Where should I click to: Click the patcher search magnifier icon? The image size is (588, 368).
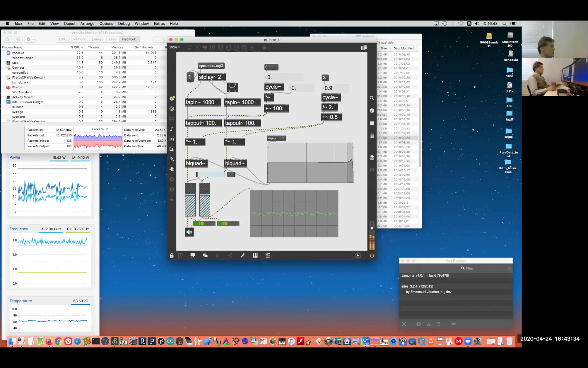pyautogui.click(x=372, y=98)
